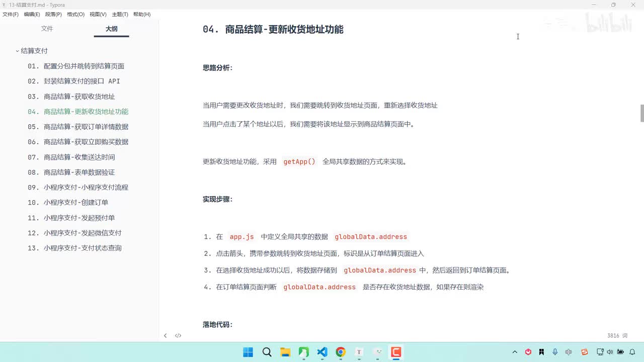Open network settings tray icon

click(600, 352)
